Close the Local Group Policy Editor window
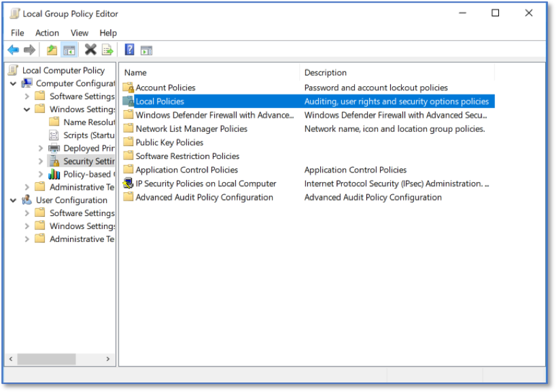 528,13
